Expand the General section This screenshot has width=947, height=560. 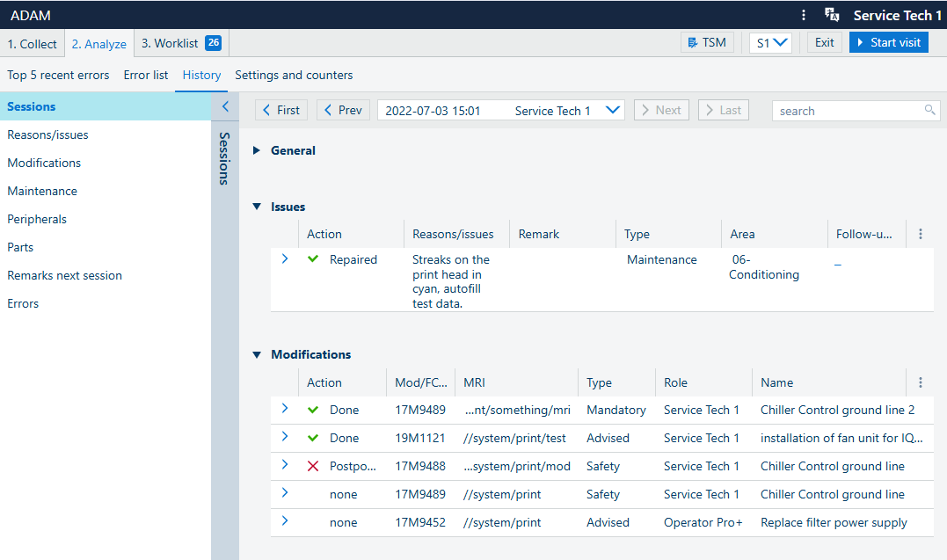(257, 150)
